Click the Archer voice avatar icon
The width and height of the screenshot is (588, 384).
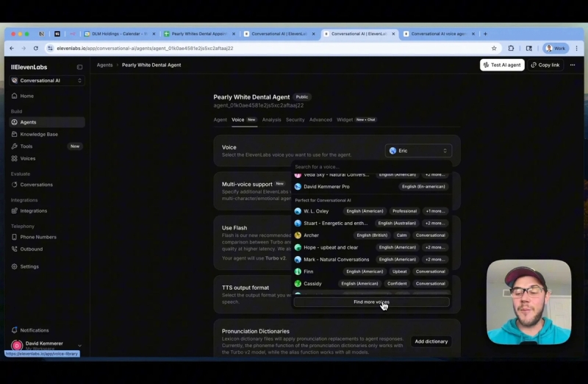tap(298, 235)
